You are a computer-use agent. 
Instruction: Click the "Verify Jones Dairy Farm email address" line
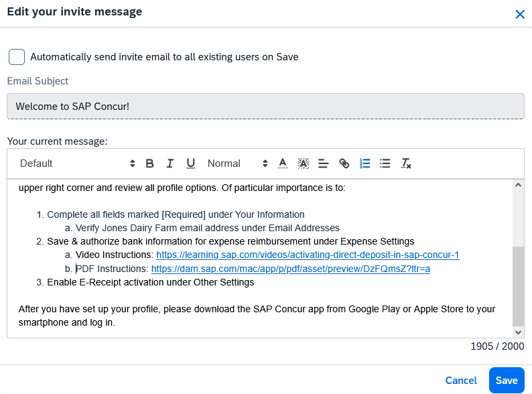pos(207,228)
